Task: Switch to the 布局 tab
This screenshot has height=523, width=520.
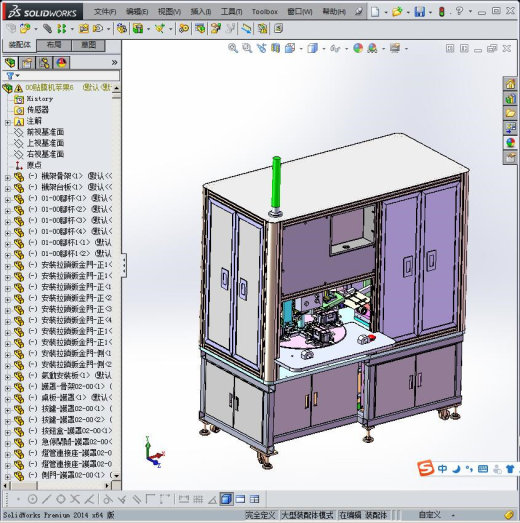Action: [x=54, y=45]
